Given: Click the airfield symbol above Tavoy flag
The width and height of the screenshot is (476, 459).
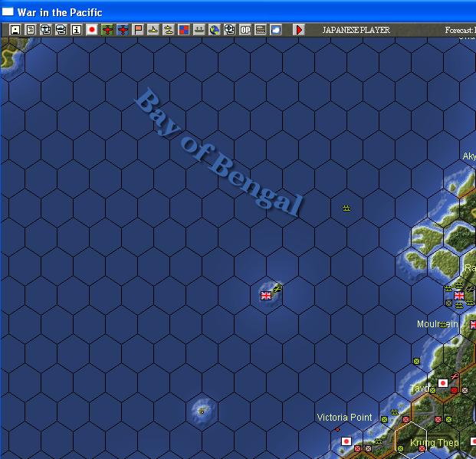Looking at the screenshot, I should [x=455, y=376].
